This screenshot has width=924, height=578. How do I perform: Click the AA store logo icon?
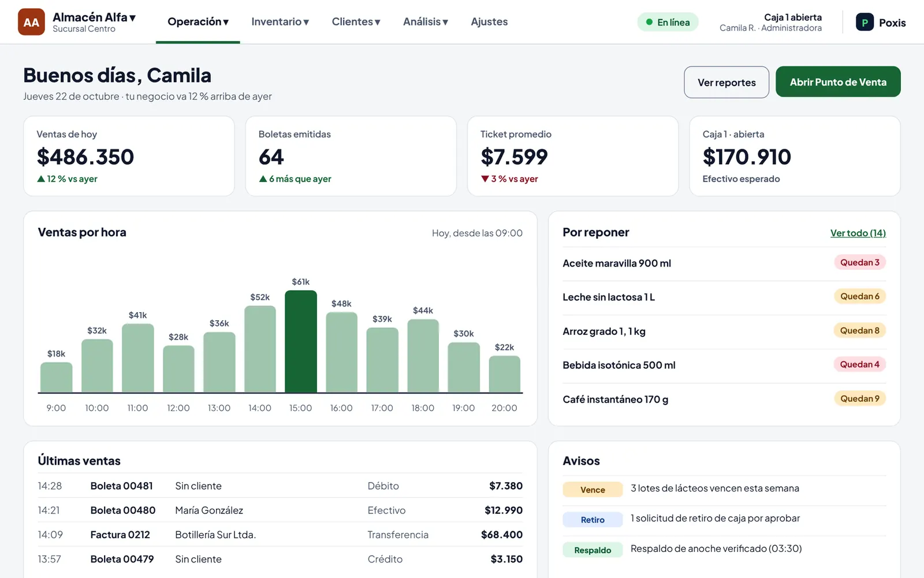(31, 22)
